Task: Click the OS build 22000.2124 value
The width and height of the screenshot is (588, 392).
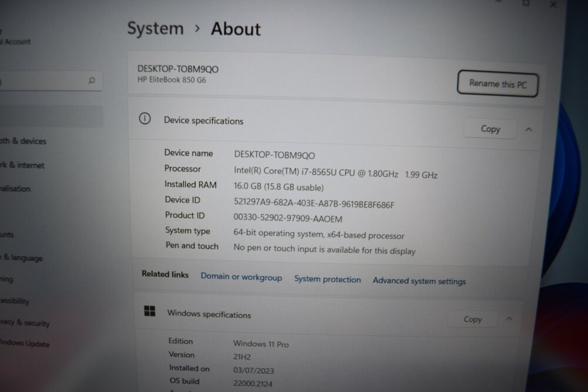Action: [x=253, y=383]
